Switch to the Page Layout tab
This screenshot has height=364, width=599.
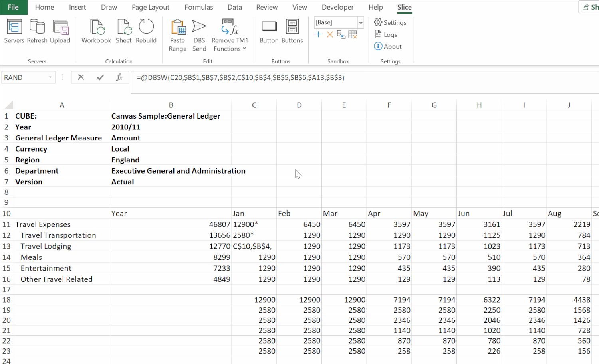pos(151,7)
